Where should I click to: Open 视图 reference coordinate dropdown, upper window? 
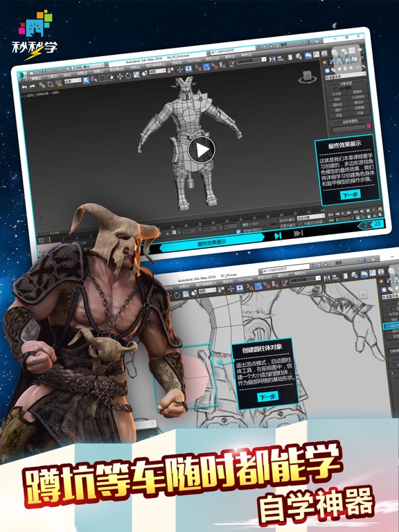(x=157, y=71)
